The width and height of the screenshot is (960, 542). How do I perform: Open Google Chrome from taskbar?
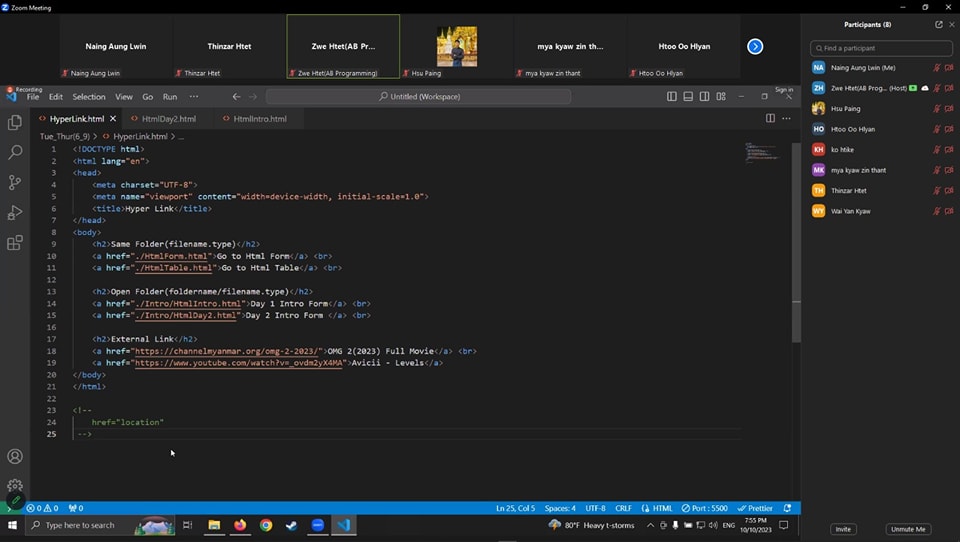tap(266, 525)
